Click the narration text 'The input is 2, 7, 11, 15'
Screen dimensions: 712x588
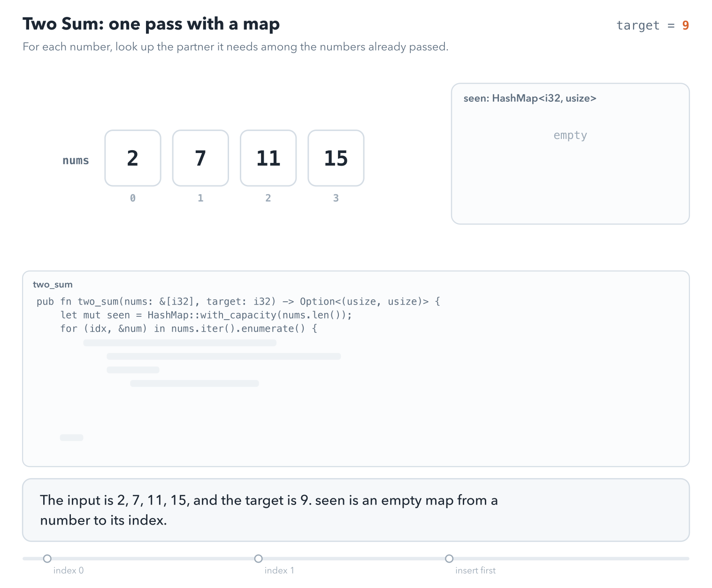click(x=269, y=510)
